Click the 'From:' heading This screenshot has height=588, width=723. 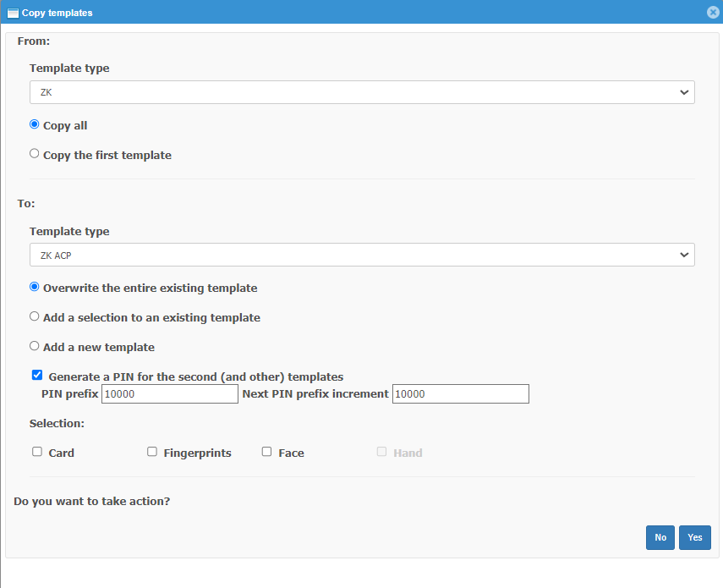34,41
